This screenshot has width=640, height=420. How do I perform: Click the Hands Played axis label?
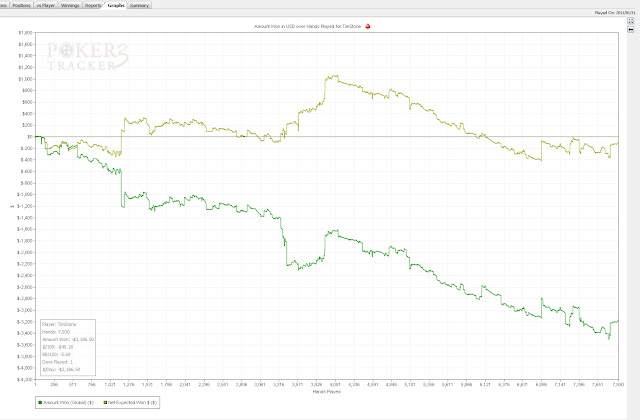coord(327,391)
